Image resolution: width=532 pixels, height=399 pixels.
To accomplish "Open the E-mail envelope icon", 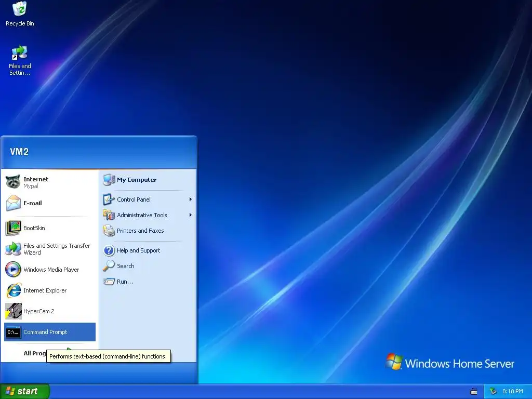I will [x=13, y=203].
